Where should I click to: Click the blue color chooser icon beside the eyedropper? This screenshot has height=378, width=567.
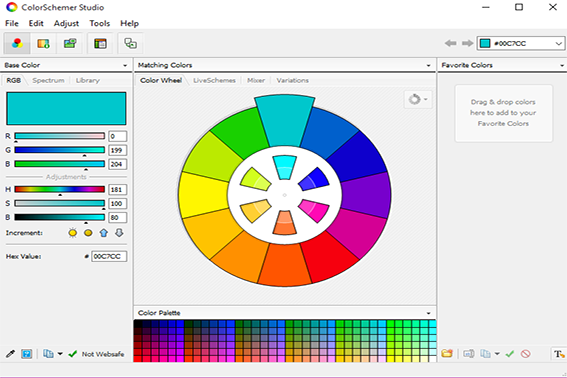[26, 354]
